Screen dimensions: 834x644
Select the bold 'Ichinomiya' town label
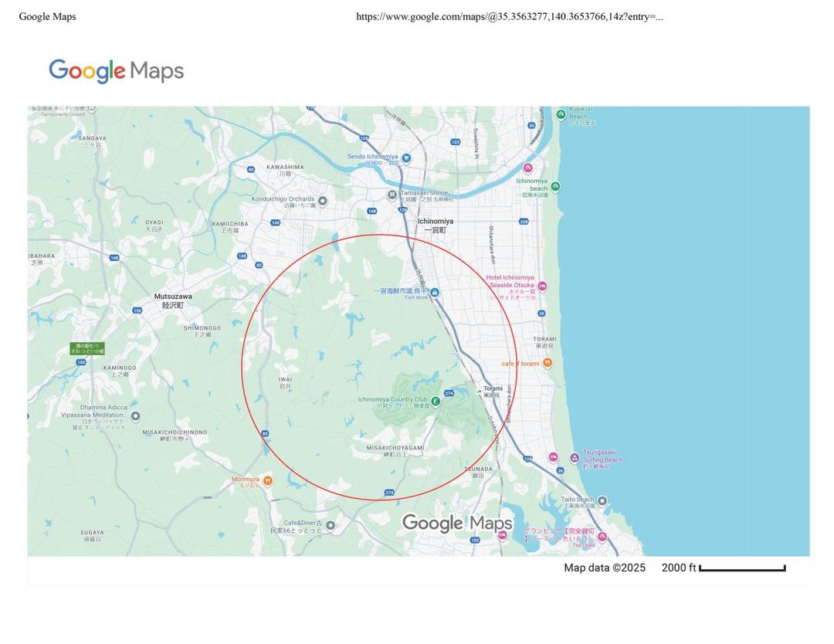pos(435,221)
